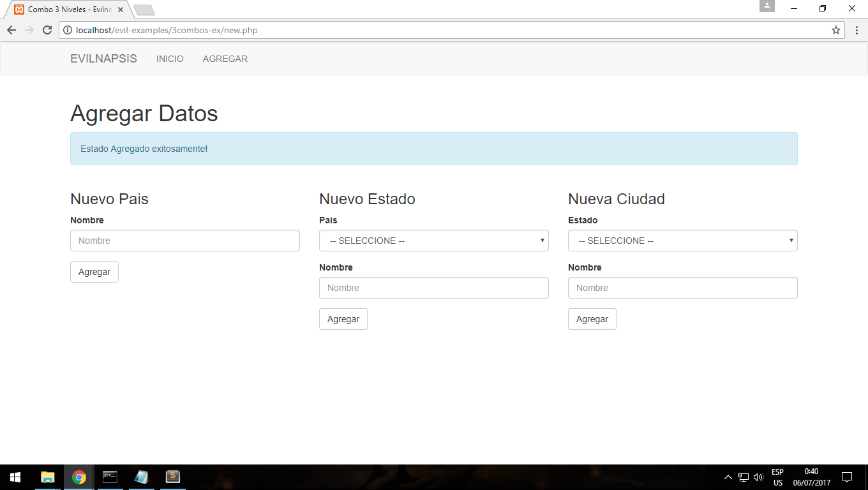Open the clock showing 0:40

(811, 477)
